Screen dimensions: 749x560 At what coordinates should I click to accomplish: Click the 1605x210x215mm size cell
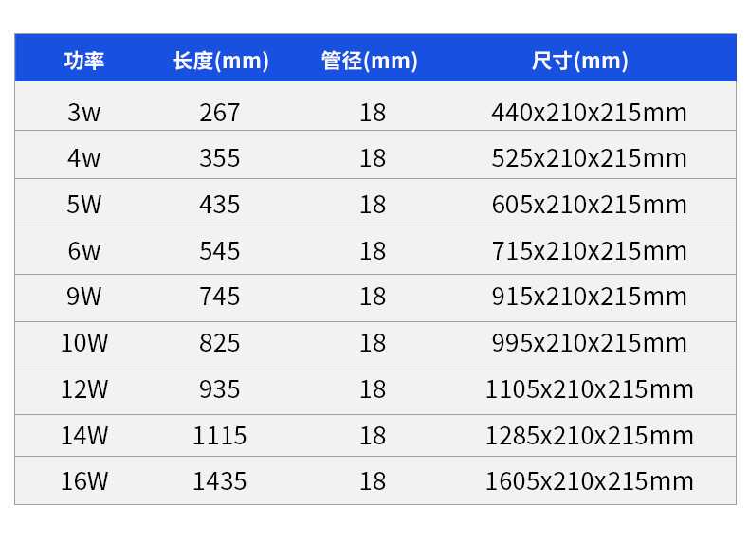589,481
